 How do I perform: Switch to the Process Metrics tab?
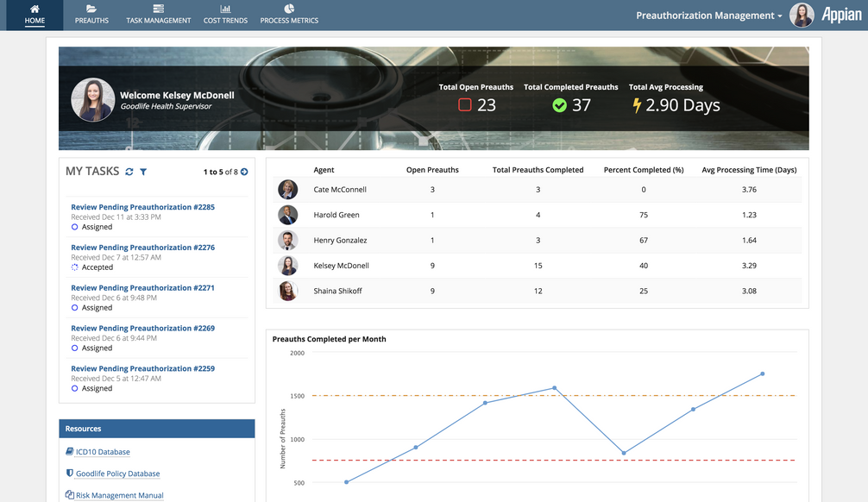(x=289, y=9)
